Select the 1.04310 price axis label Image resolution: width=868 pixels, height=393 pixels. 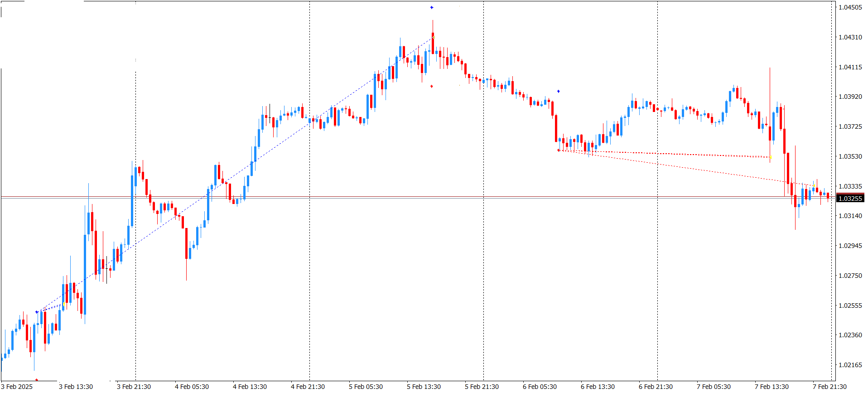(x=850, y=37)
